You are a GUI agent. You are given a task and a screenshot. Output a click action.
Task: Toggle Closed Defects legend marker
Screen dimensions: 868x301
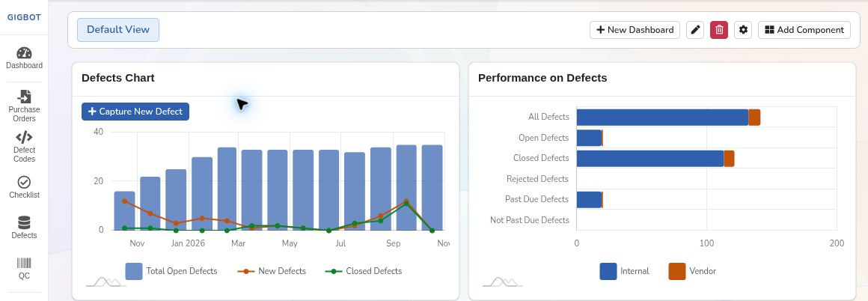(334, 271)
